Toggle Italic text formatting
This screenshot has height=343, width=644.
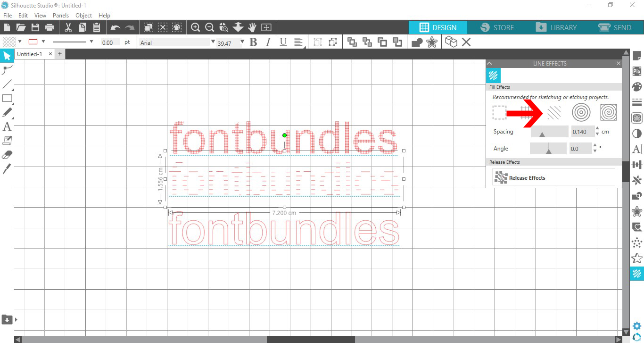[268, 42]
